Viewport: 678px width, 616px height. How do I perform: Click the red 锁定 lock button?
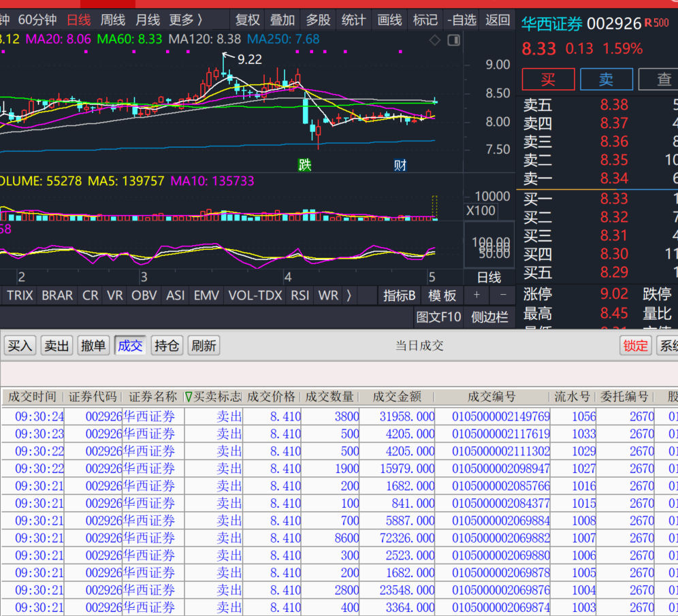tap(635, 345)
